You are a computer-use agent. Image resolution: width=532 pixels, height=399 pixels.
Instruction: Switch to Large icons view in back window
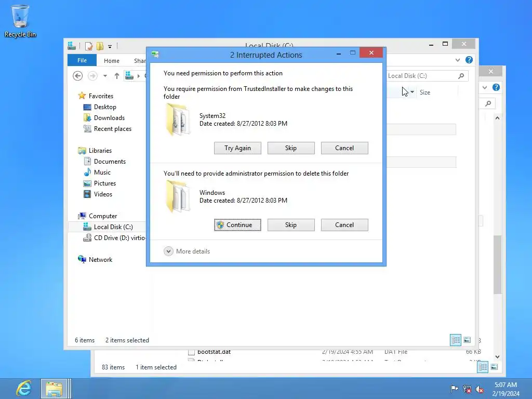coord(495,367)
